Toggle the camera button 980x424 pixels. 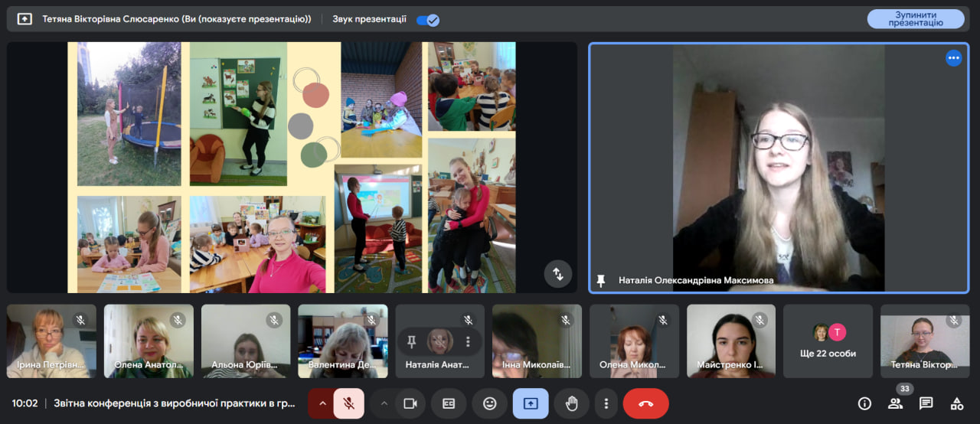coord(410,403)
